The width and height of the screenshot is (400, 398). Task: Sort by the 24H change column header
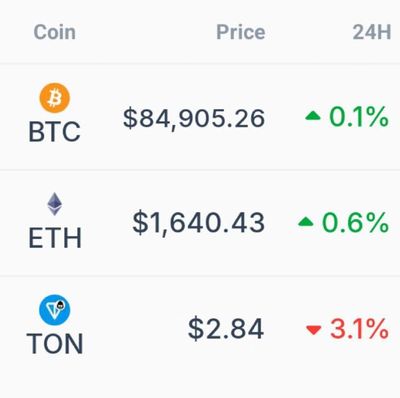point(372,32)
